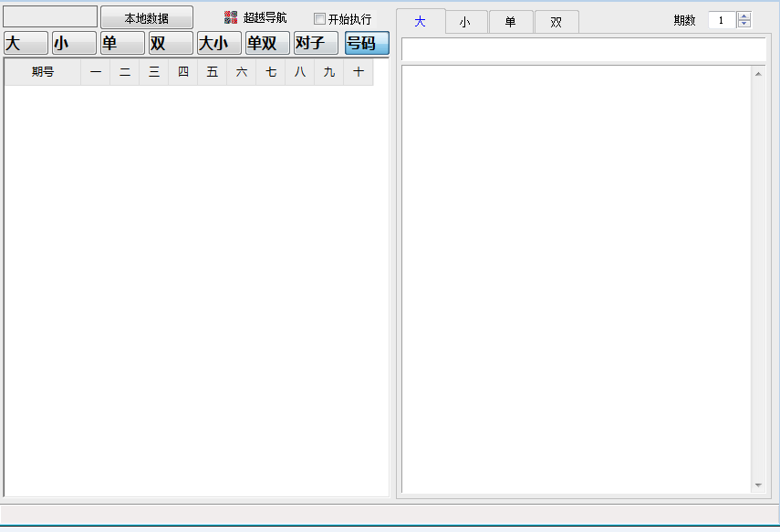Select the 双 filter button
The height and width of the screenshot is (532, 780).
coord(171,43)
